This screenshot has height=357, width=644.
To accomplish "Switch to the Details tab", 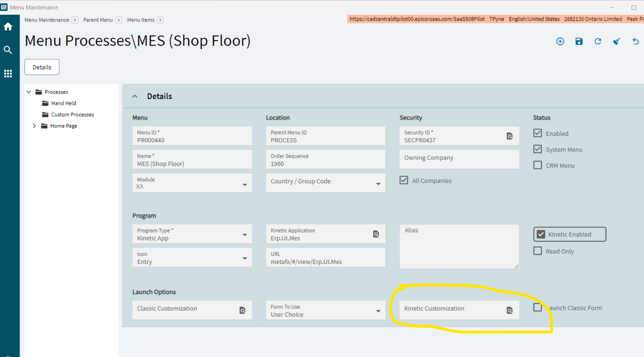I will tap(41, 67).
